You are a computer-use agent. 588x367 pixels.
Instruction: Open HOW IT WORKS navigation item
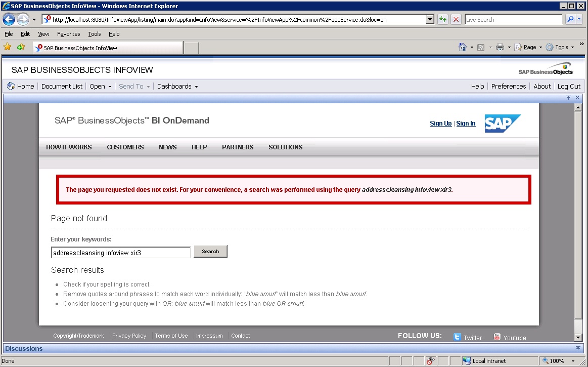(x=69, y=147)
